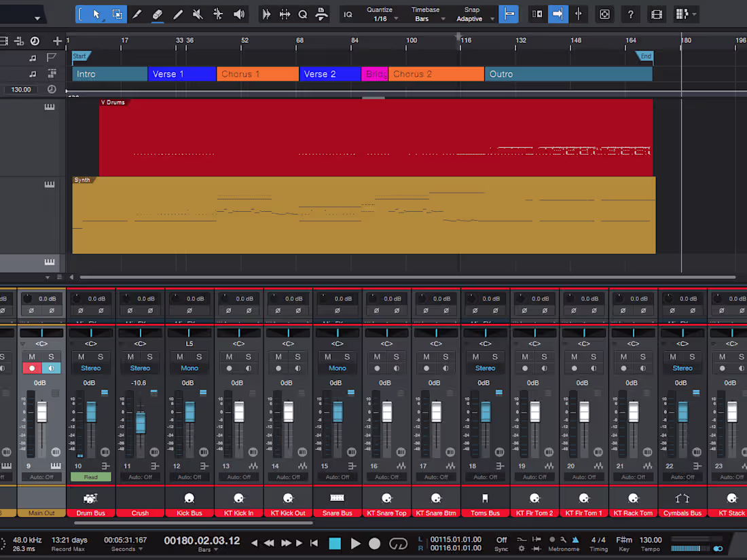Select the Toms Bus channel name
Screen dimensions: 747x560
pyautogui.click(x=485, y=513)
